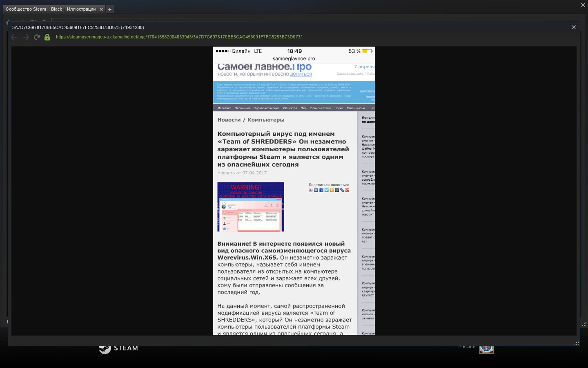This screenshot has height=368, width=588.
Task: Click the Поделиться новостью label
Action: [x=329, y=185]
